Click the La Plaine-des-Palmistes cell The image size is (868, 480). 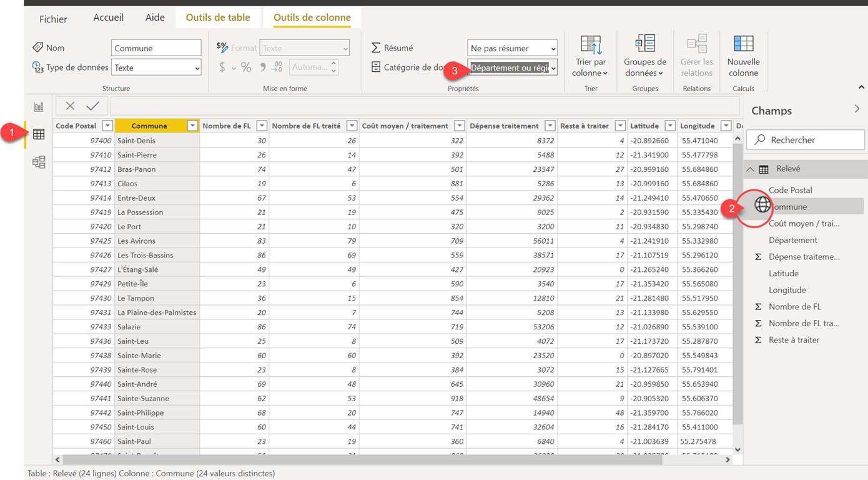(157, 312)
